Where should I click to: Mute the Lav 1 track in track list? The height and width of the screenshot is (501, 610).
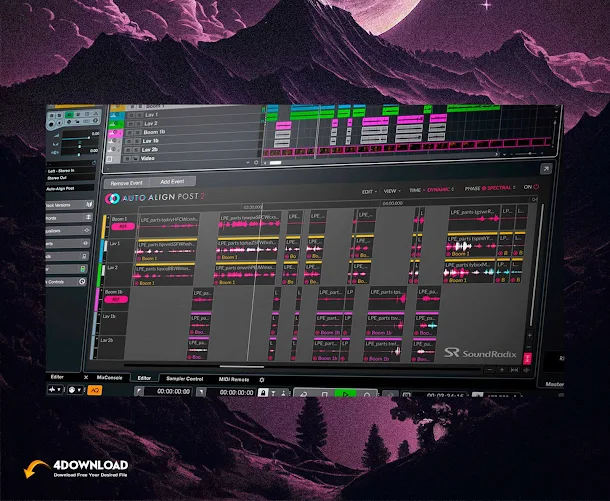pyautogui.click(x=131, y=115)
